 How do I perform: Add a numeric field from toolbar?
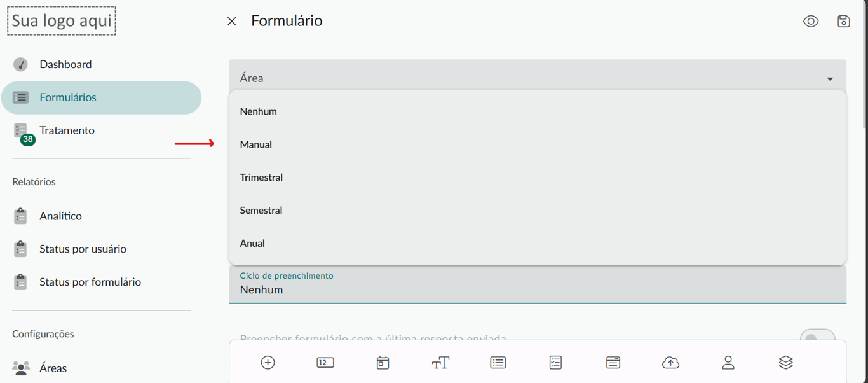tap(325, 363)
